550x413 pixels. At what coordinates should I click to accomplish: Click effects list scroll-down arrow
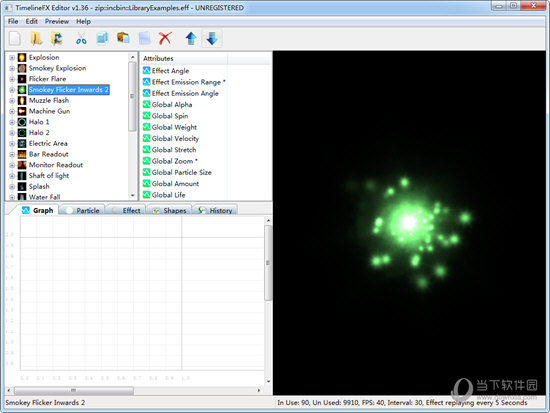point(132,195)
